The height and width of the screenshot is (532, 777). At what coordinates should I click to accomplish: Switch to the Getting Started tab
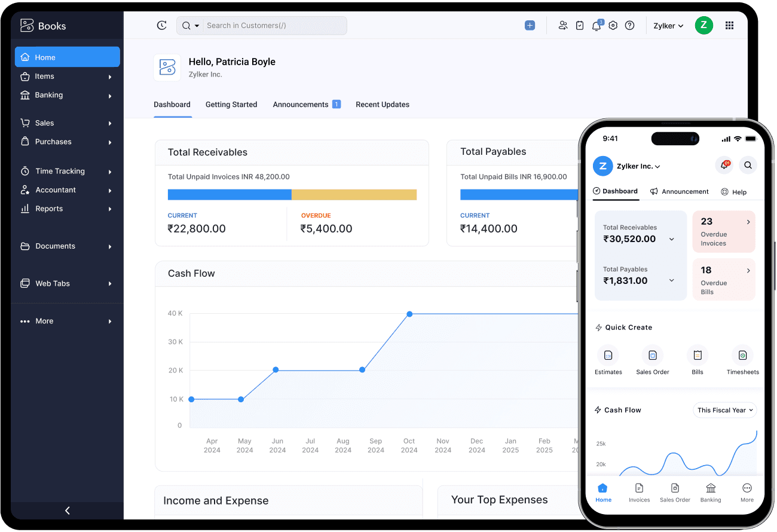tap(231, 105)
